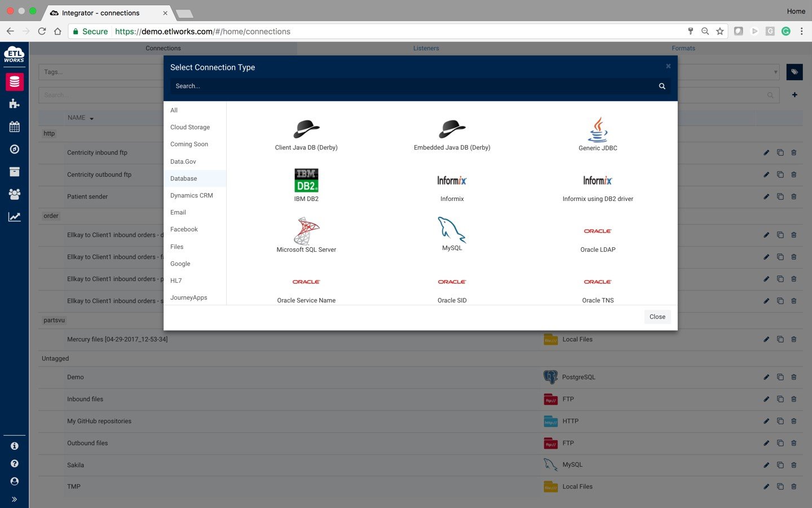This screenshot has width=812, height=508.
Task: Choose IBM DB2 connection icon
Action: (306, 181)
